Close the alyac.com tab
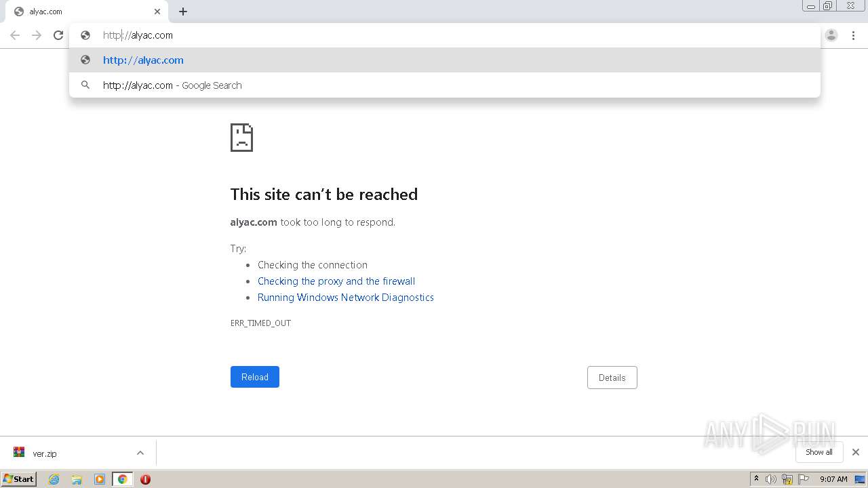 pos(157,12)
